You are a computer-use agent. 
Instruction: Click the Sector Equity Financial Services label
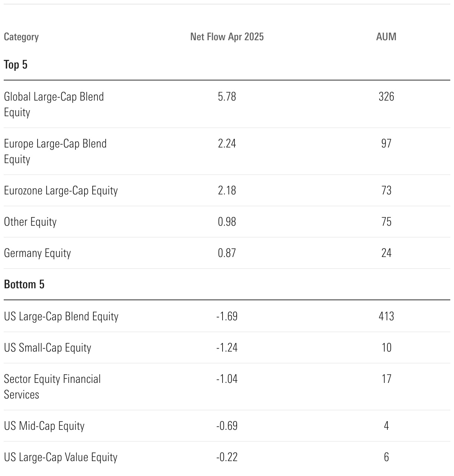(x=52, y=387)
